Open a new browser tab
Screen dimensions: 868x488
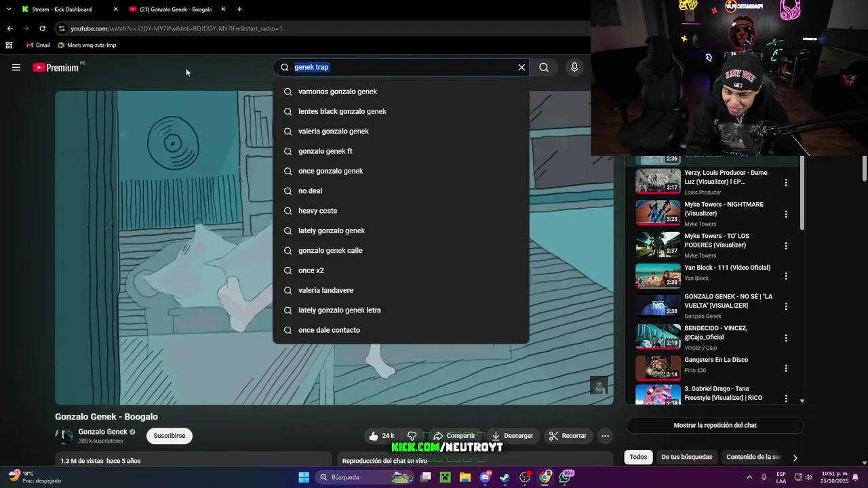pos(239,9)
